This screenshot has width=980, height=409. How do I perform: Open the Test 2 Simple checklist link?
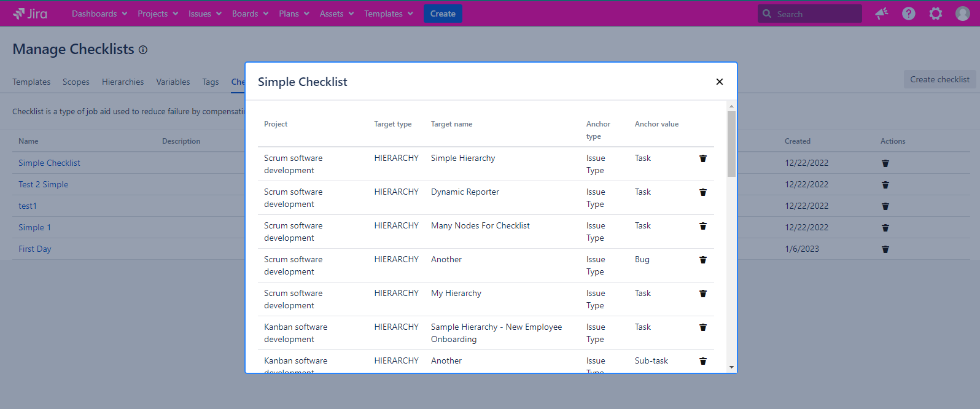tap(43, 184)
